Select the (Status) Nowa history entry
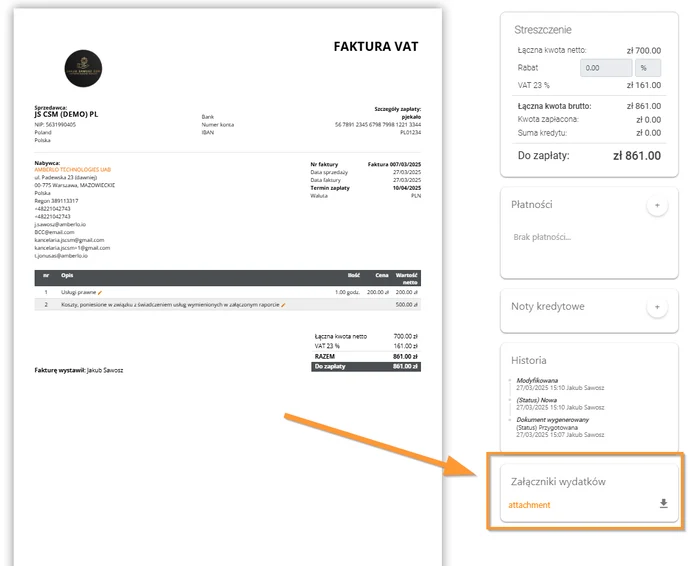This screenshot has width=688, height=566. tap(560, 404)
